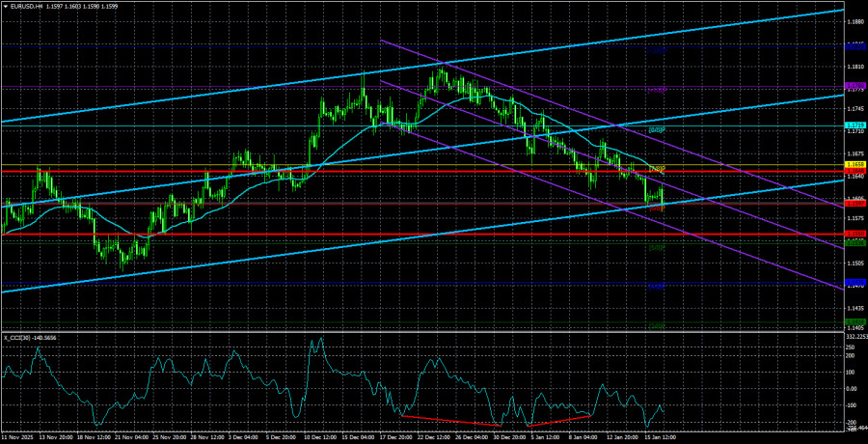The image size is (868, 444).
Task: Click 1.1880 on the price scale
Action: pos(854,21)
